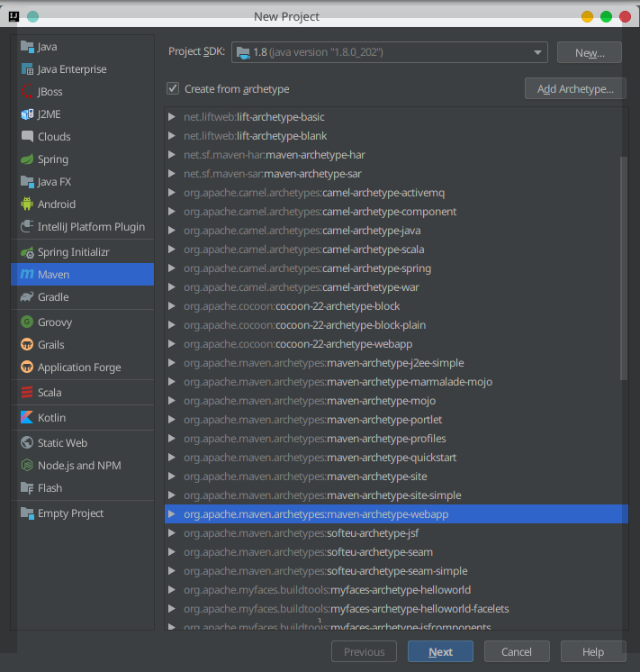640x672 pixels.
Task: Click the archetype list vertical scrollbar
Action: (x=623, y=270)
